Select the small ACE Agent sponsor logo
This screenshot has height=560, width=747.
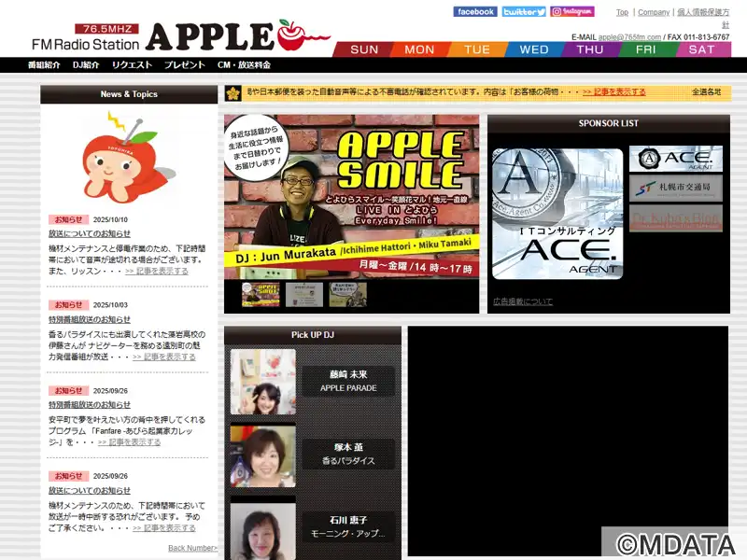coord(675,159)
